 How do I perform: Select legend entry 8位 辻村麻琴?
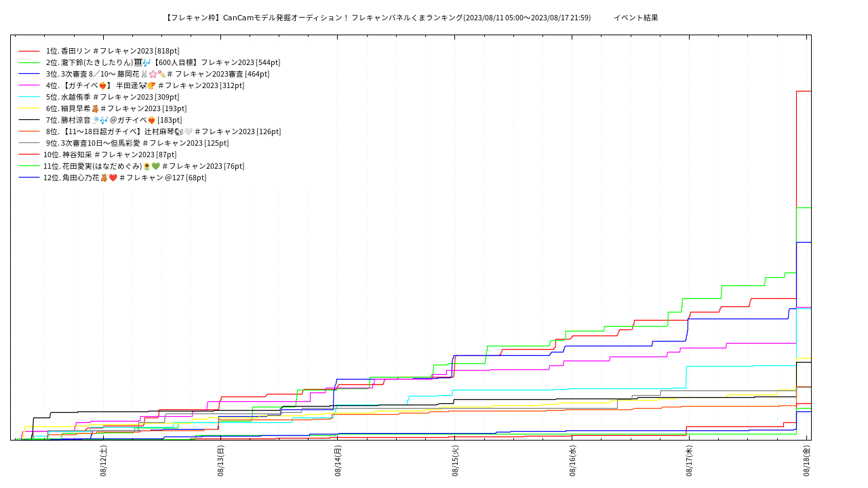pyautogui.click(x=163, y=131)
